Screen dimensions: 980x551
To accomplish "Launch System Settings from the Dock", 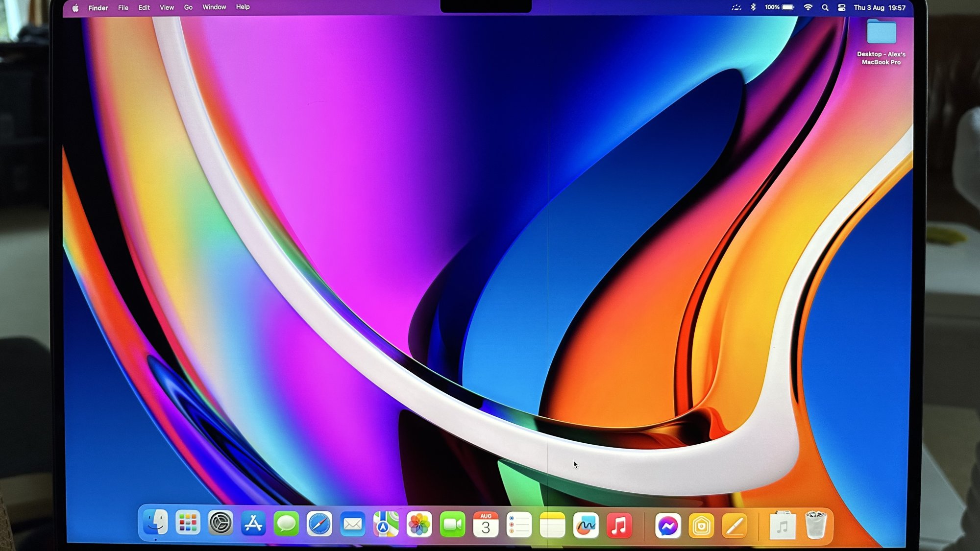I will click(x=220, y=524).
